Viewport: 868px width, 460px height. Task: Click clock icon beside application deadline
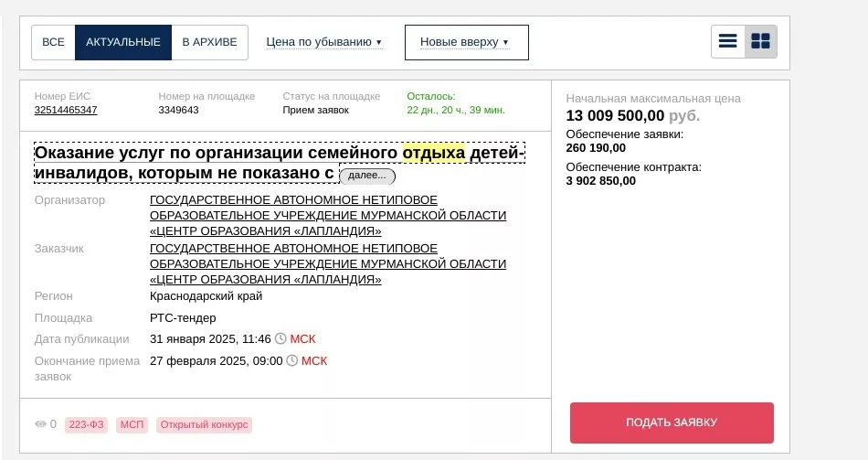tap(291, 361)
